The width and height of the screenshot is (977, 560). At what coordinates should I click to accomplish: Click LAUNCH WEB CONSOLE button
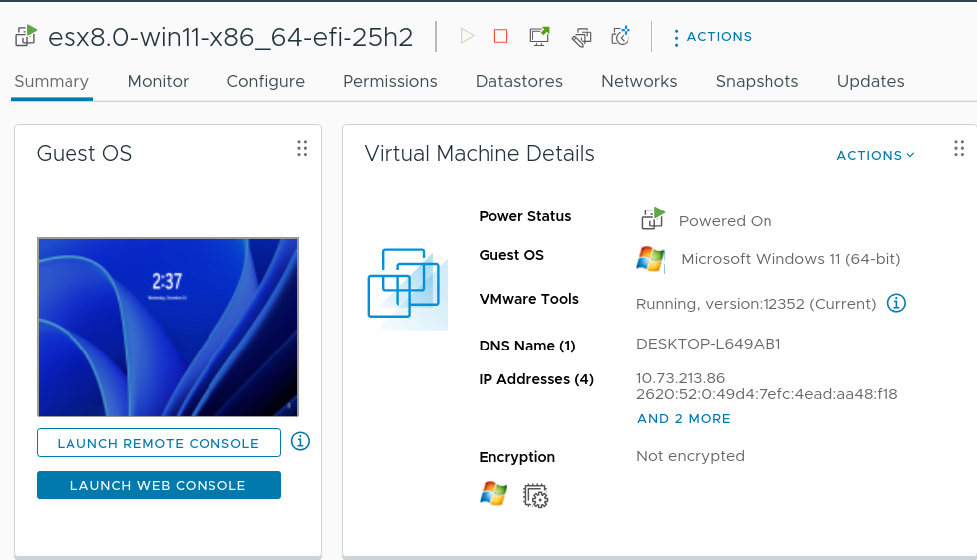click(158, 485)
